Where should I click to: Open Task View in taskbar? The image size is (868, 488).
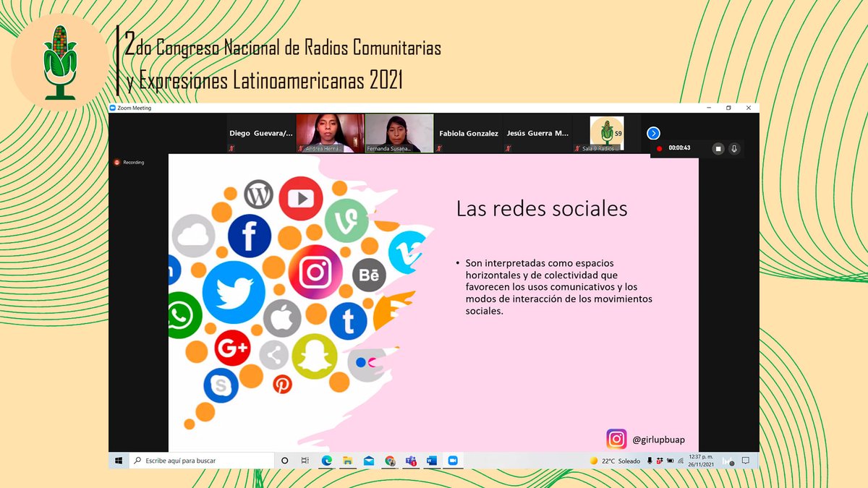pos(305,461)
